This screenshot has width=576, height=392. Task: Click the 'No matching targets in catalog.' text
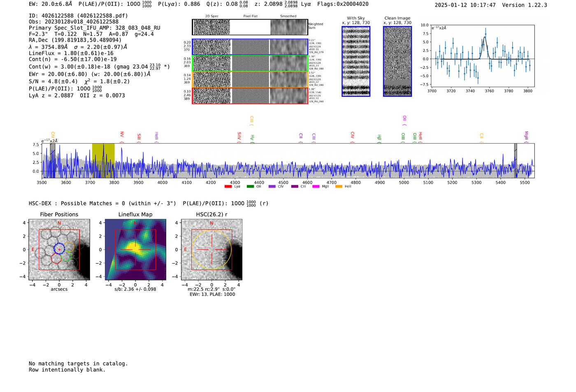78,364
